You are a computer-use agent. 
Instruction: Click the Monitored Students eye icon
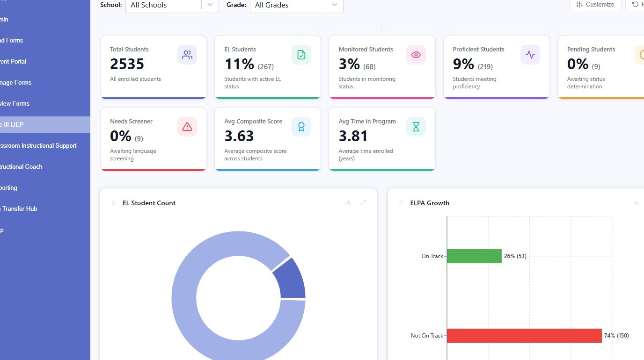[x=416, y=55]
